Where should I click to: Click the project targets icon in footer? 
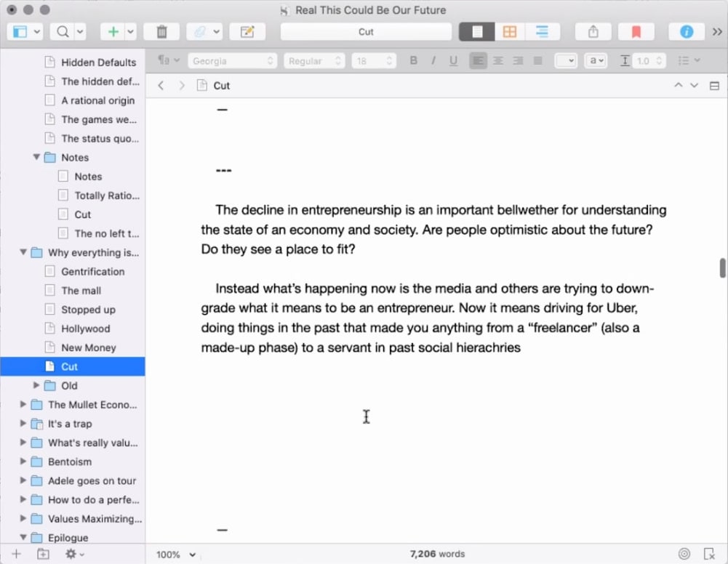point(684,554)
